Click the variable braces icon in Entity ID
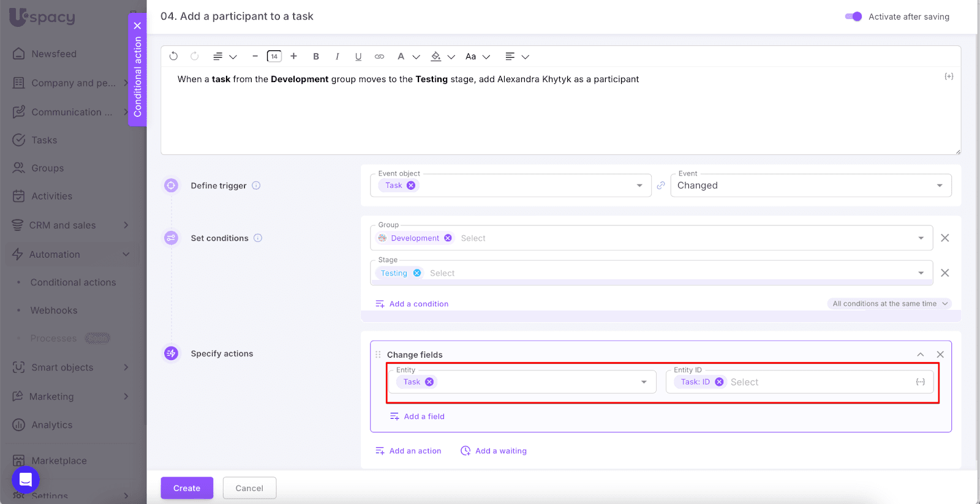Image resolution: width=980 pixels, height=504 pixels. click(920, 382)
